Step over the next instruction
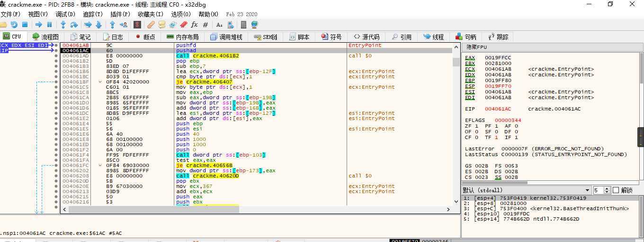This screenshot has width=644, height=242. [x=74, y=25]
